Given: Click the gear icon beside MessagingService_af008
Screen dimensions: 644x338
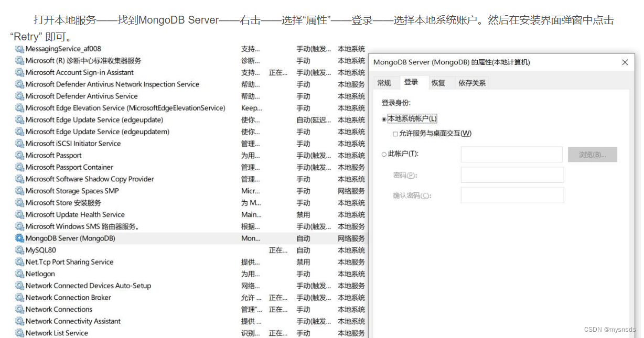Looking at the screenshot, I should tap(20, 49).
